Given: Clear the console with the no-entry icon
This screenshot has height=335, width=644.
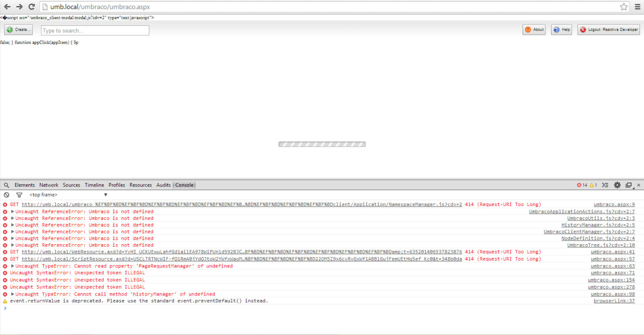Looking at the screenshot, I should point(6,195).
